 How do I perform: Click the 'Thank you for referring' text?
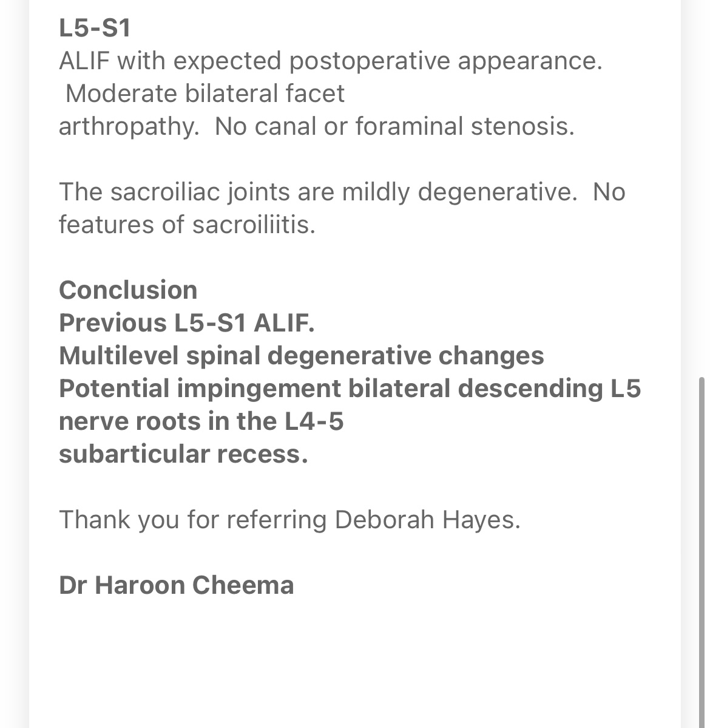[x=192, y=520]
